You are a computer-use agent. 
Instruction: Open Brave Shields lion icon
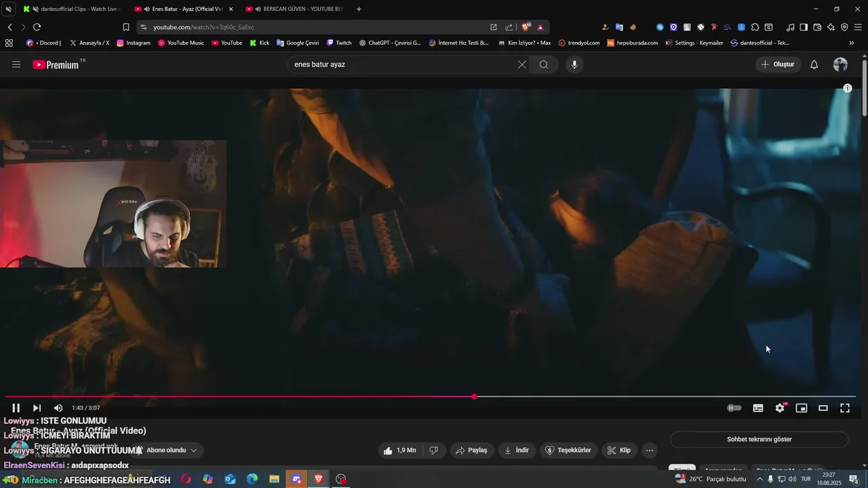tap(526, 27)
